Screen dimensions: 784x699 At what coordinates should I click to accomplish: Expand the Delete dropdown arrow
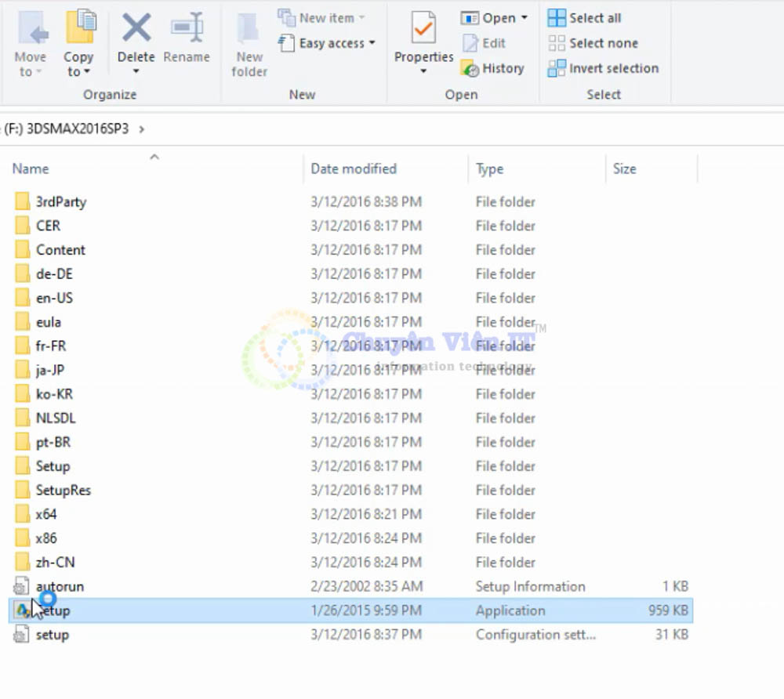point(136,72)
